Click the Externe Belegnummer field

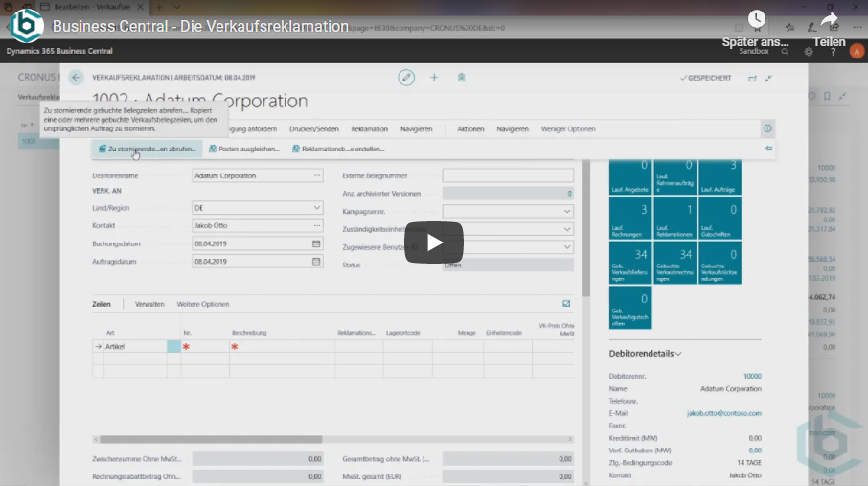click(x=508, y=175)
